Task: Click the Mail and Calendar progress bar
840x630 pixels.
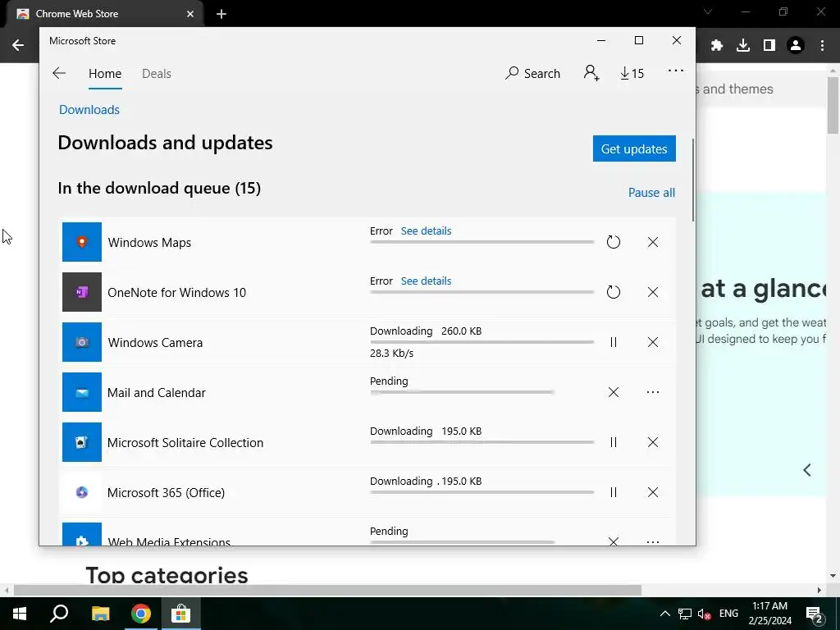Action: coord(462,392)
